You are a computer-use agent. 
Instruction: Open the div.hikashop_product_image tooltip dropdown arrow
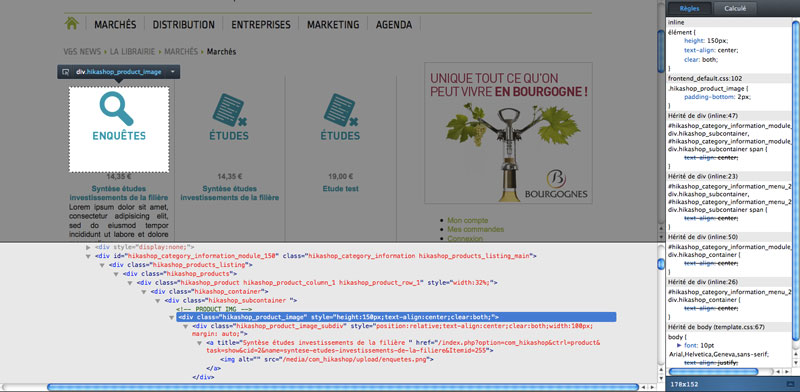173,72
